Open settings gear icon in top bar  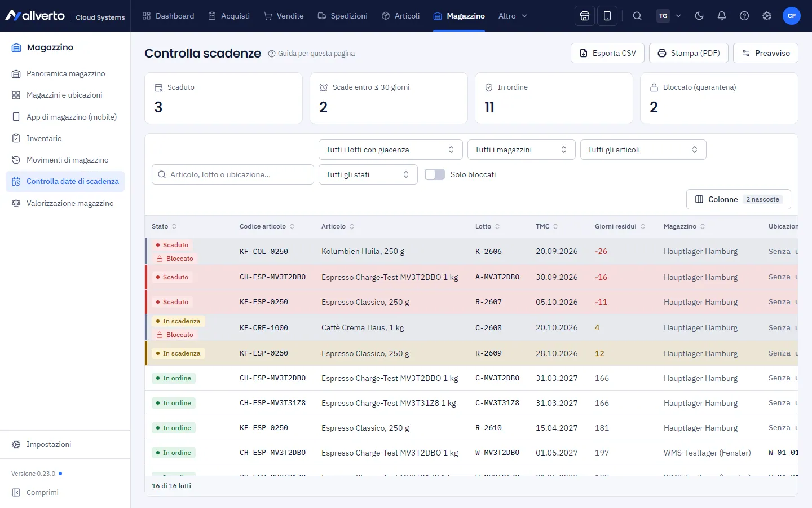click(767, 16)
